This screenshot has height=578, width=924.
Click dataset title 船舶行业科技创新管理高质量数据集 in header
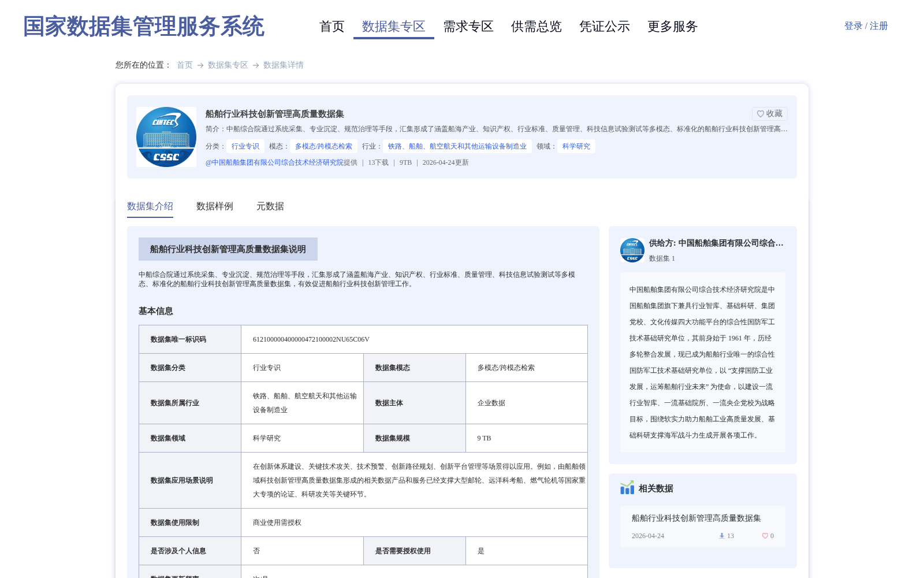(x=275, y=114)
